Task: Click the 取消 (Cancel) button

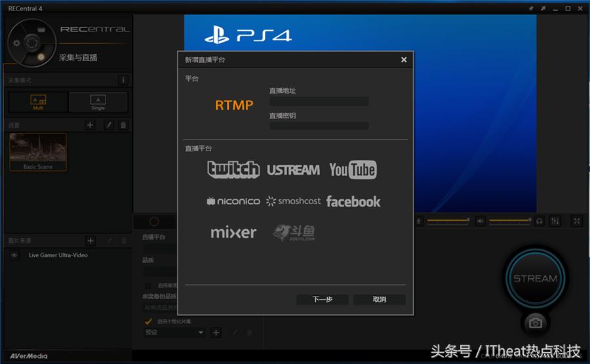Action: [380, 299]
